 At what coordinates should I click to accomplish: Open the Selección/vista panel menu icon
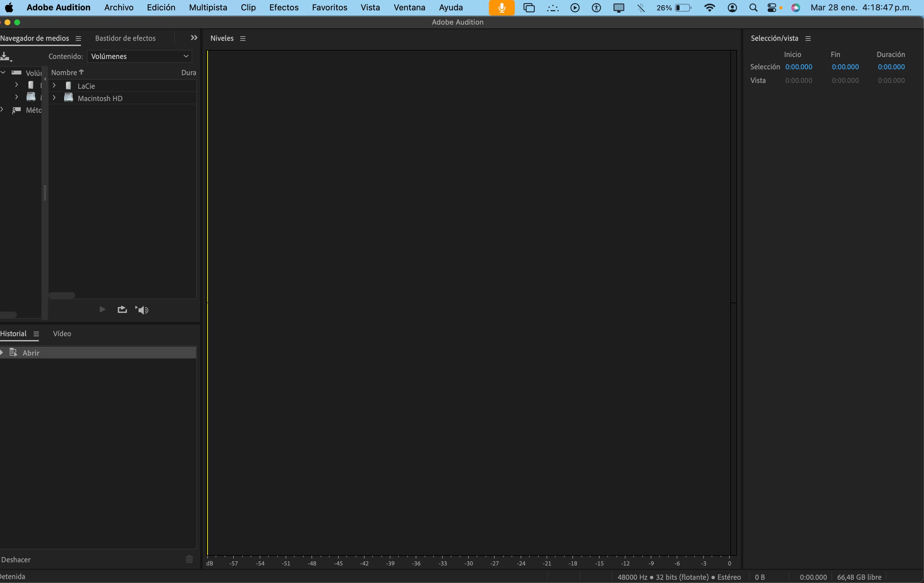808,38
